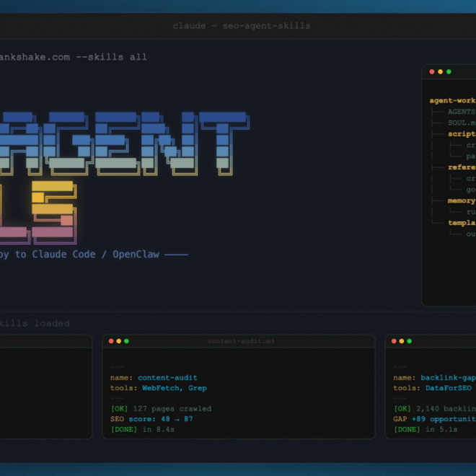Click the '[OK] 2,140 backlin' line
Screen dimensions: 476x476
pos(435,409)
